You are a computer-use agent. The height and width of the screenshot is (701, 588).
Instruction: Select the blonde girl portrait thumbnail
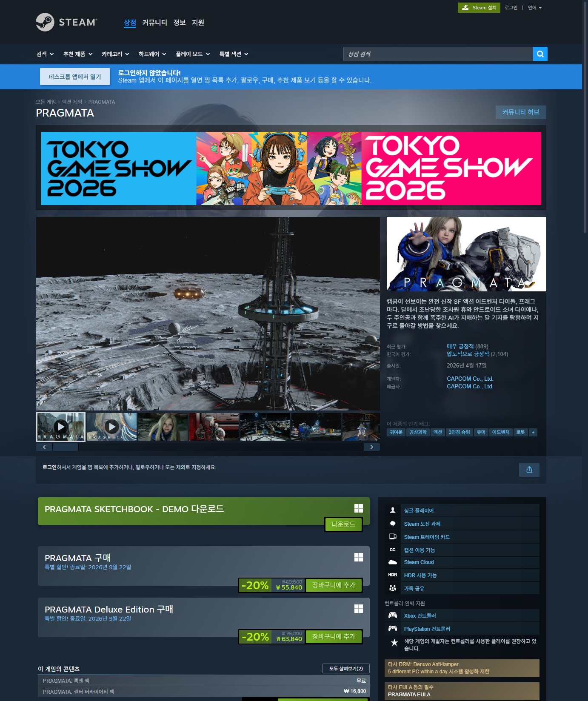click(x=163, y=427)
